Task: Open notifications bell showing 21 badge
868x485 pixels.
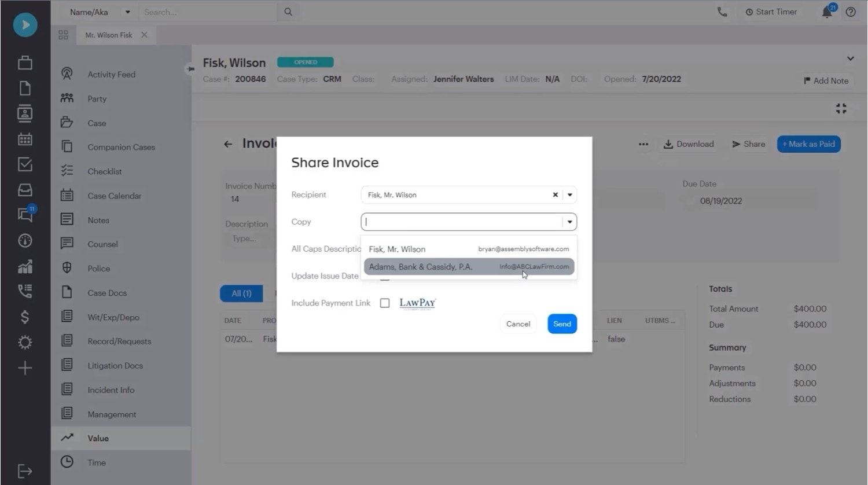Action: click(827, 12)
